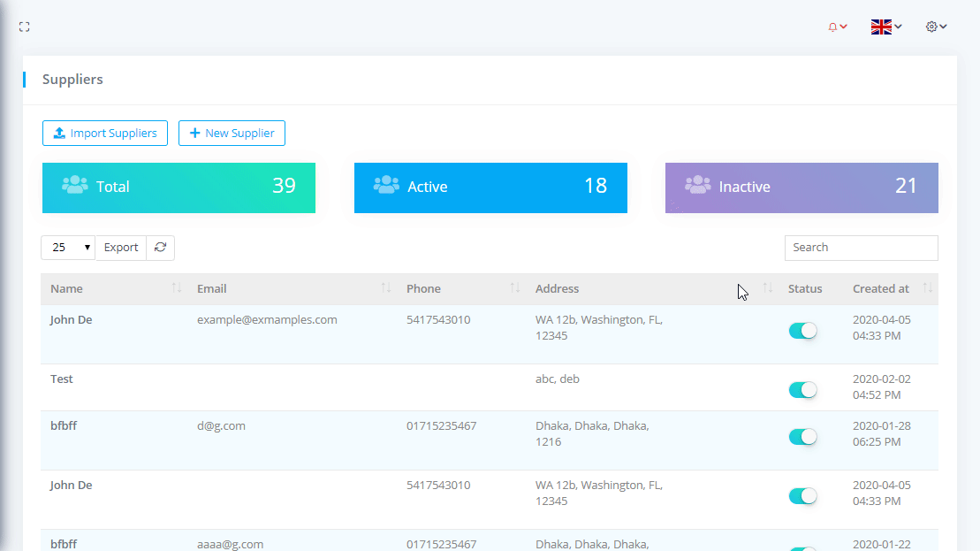Image resolution: width=980 pixels, height=551 pixels.
Task: Select the Active suppliers card
Action: point(490,187)
